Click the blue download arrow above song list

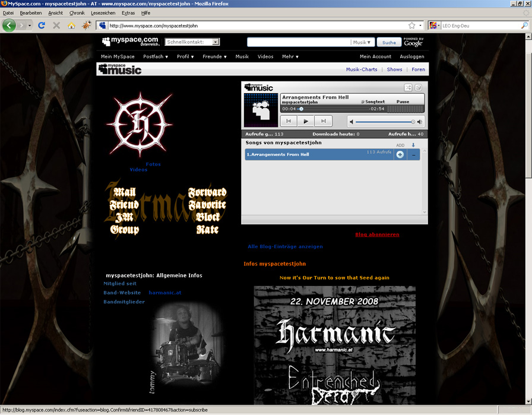coord(413,145)
